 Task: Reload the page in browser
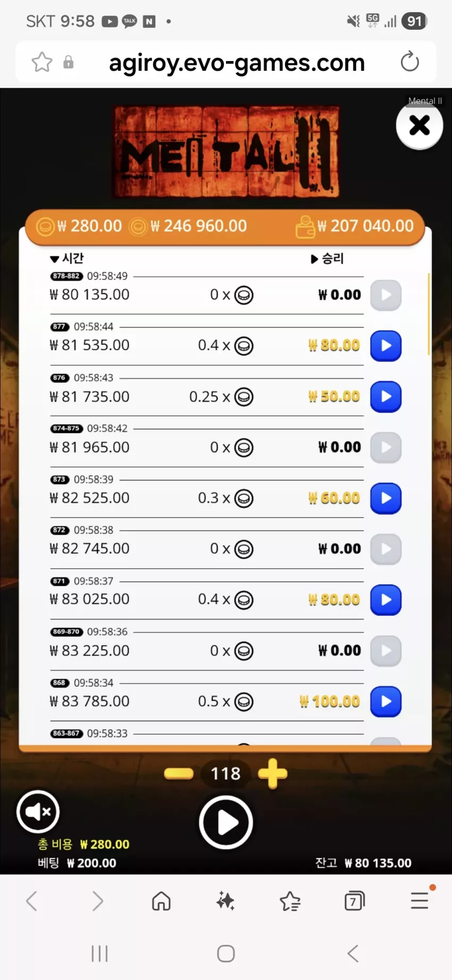[409, 62]
